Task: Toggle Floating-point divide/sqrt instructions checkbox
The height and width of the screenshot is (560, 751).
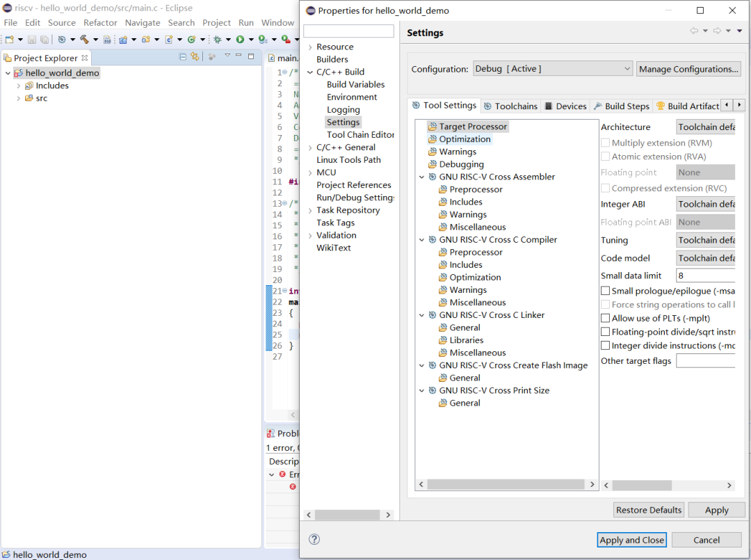Action: (x=606, y=332)
